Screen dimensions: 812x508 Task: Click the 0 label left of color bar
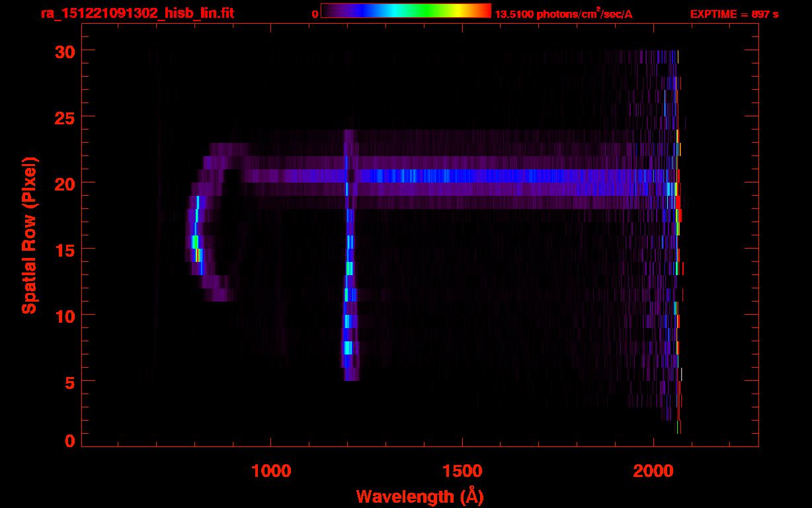coord(315,14)
